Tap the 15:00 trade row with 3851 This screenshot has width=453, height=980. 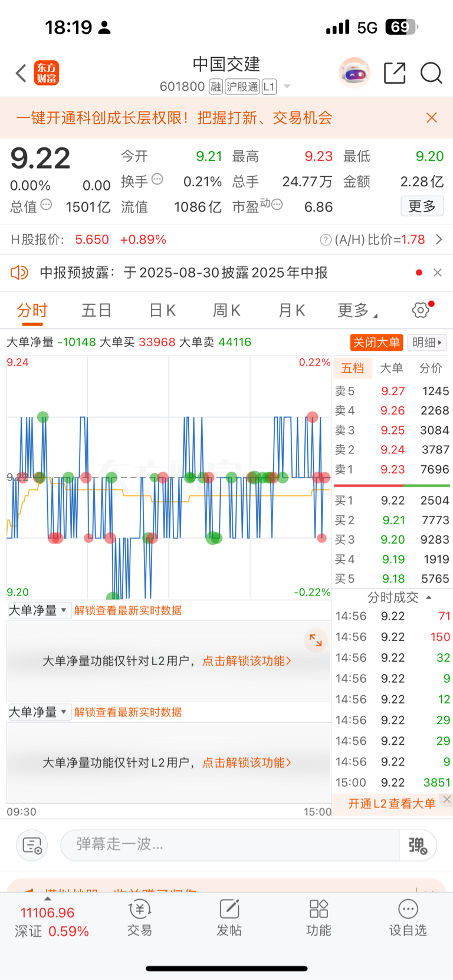[x=392, y=782]
